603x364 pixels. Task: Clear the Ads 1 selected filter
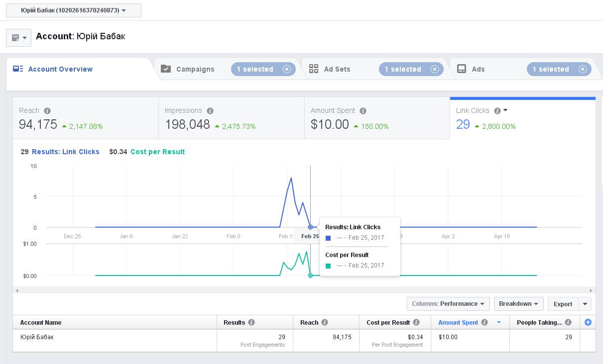point(583,69)
